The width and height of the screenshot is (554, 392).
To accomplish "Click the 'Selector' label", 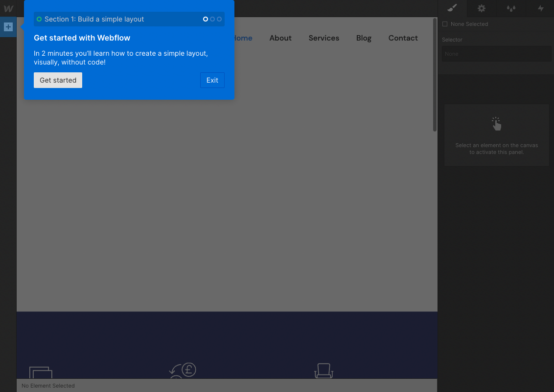I will click(452, 40).
